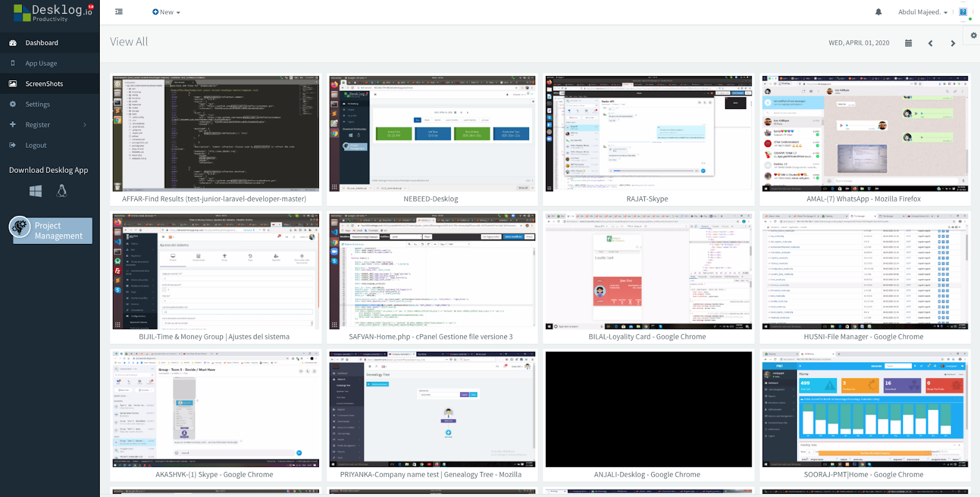This screenshot has height=497, width=980.
Task: Open the Project Management banner
Action: [50, 230]
